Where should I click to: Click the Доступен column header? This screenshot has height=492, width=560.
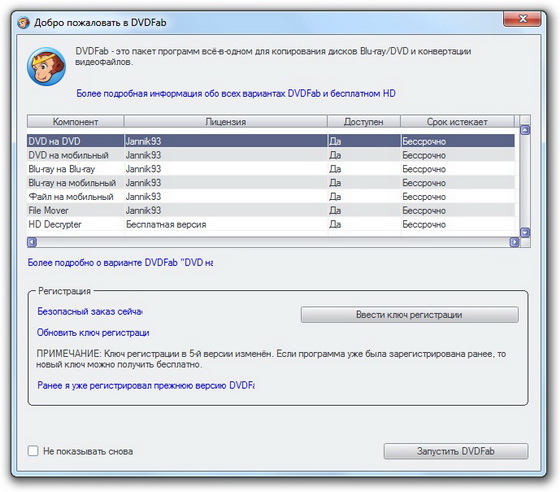[x=364, y=122]
